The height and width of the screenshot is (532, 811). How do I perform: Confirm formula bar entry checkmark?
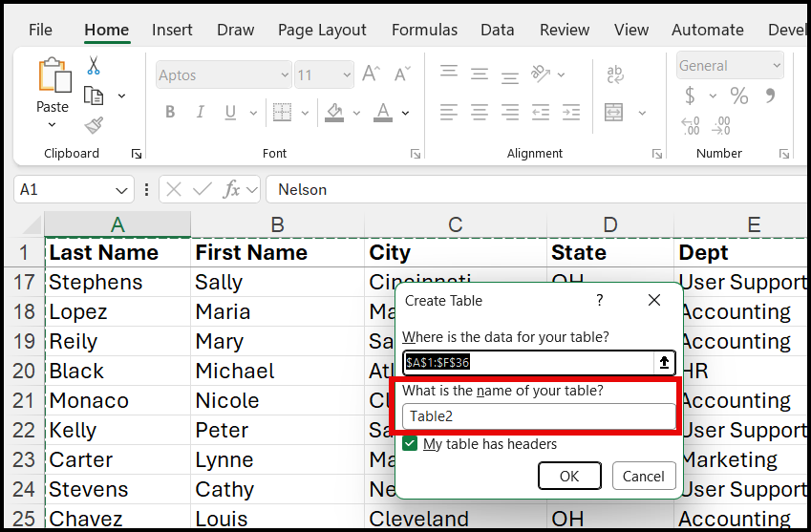click(203, 190)
